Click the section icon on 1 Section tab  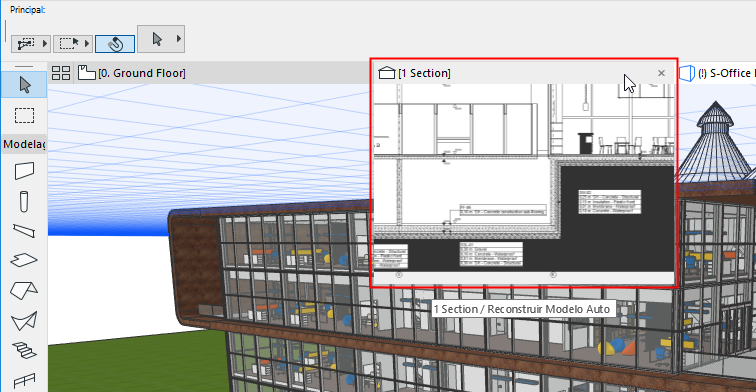387,73
